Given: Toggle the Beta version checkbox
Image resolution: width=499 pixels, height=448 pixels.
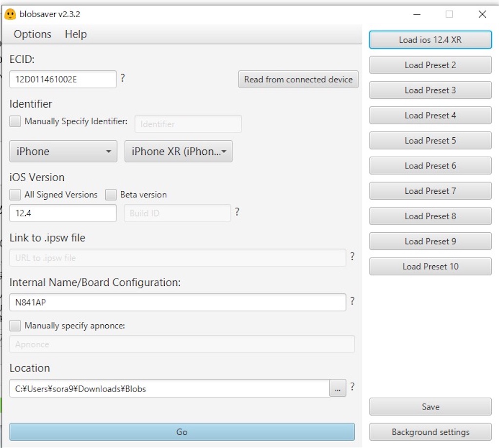Looking at the screenshot, I should [111, 194].
